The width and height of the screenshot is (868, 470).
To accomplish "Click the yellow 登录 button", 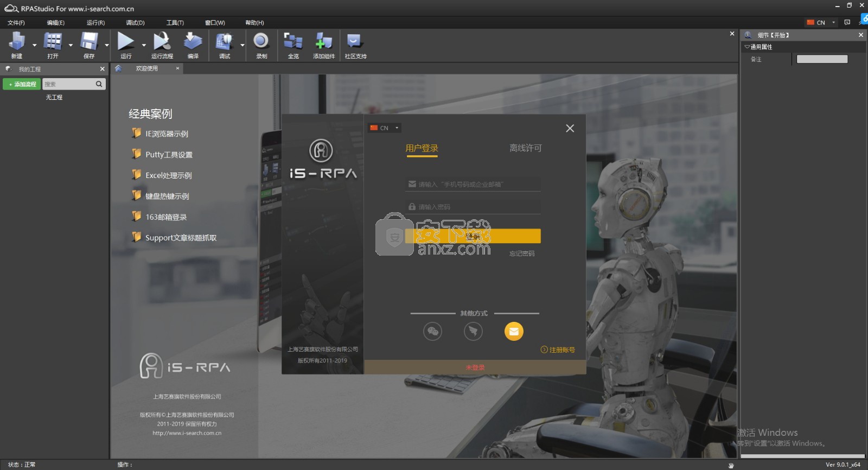I will (x=473, y=236).
